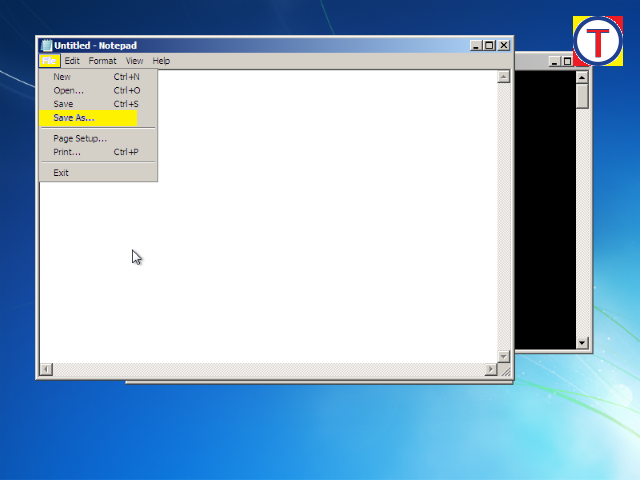The height and width of the screenshot is (480, 640).
Task: Click the Notepad icon in title bar
Action: [x=47, y=45]
